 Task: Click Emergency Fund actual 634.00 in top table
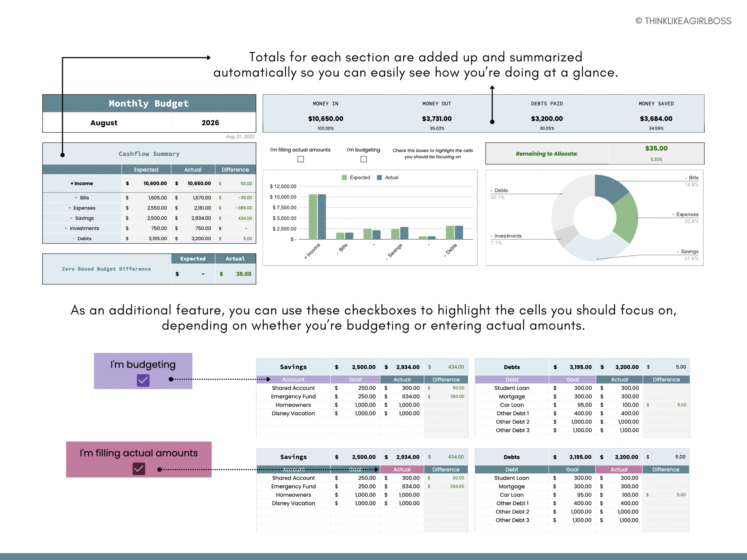pyautogui.click(x=410, y=397)
